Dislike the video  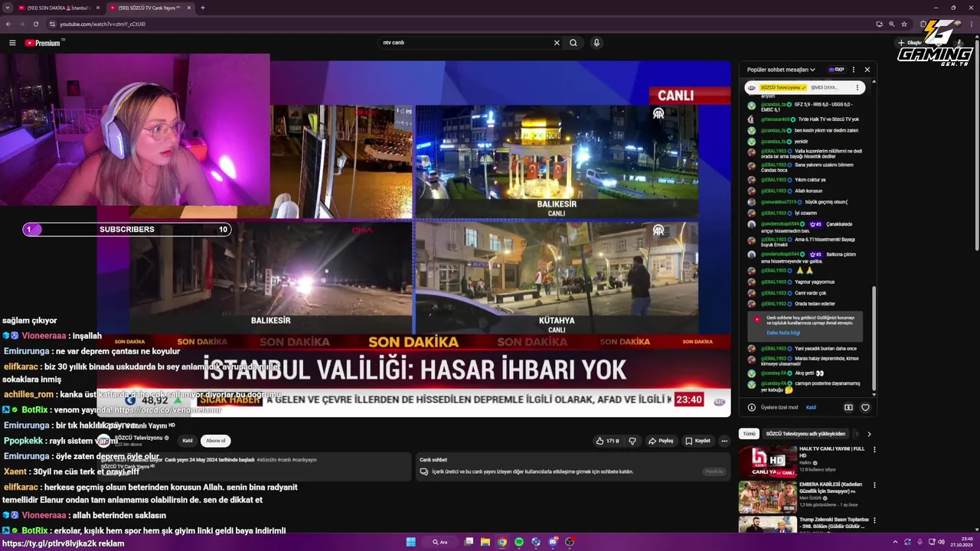pyautogui.click(x=632, y=441)
